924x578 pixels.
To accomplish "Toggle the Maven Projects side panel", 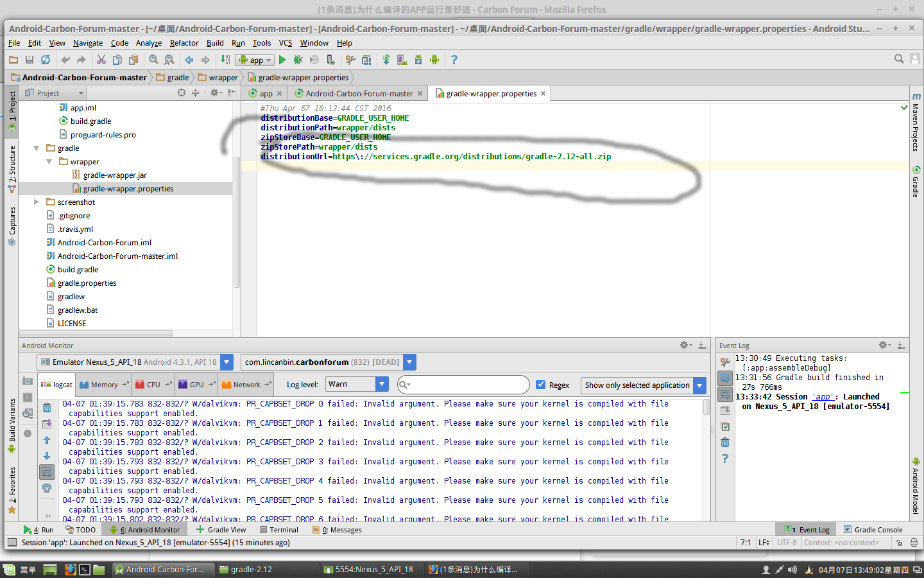I will pos(916,122).
